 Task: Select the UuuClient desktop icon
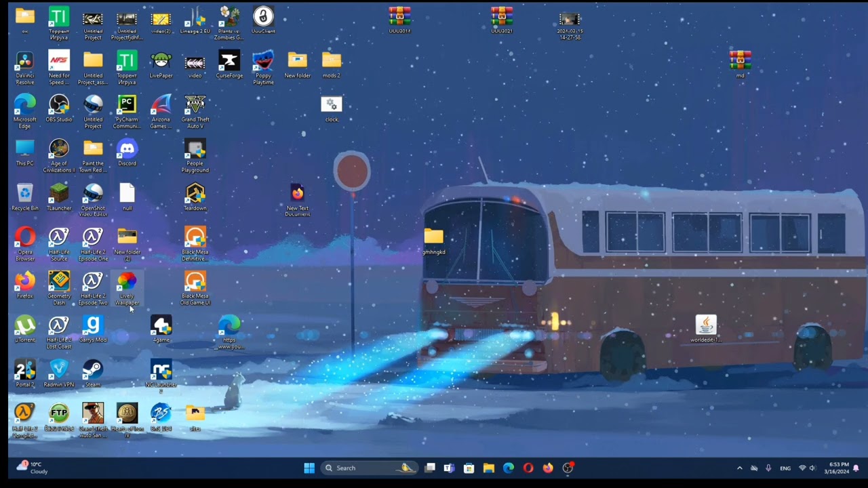[263, 20]
